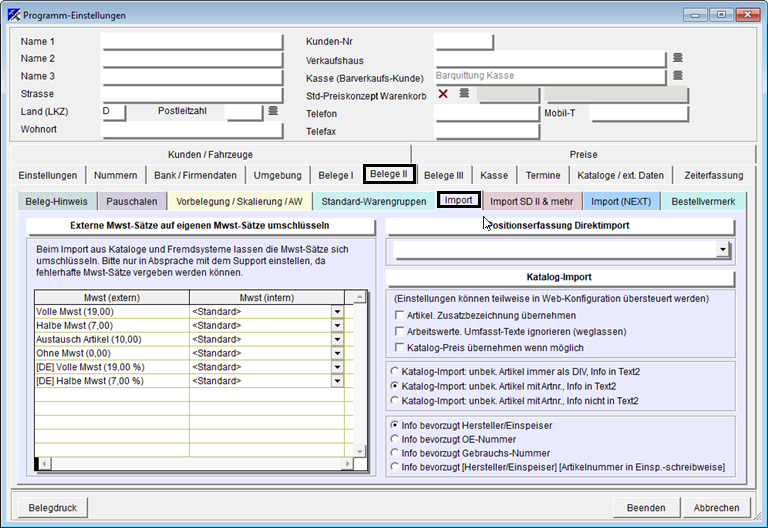
Task: Select unbek. Artikel immer als DIV option
Action: coord(394,371)
